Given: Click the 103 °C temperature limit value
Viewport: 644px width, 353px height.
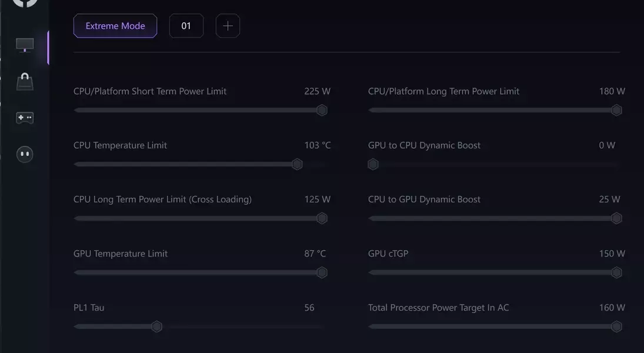Looking at the screenshot, I should [318, 145].
